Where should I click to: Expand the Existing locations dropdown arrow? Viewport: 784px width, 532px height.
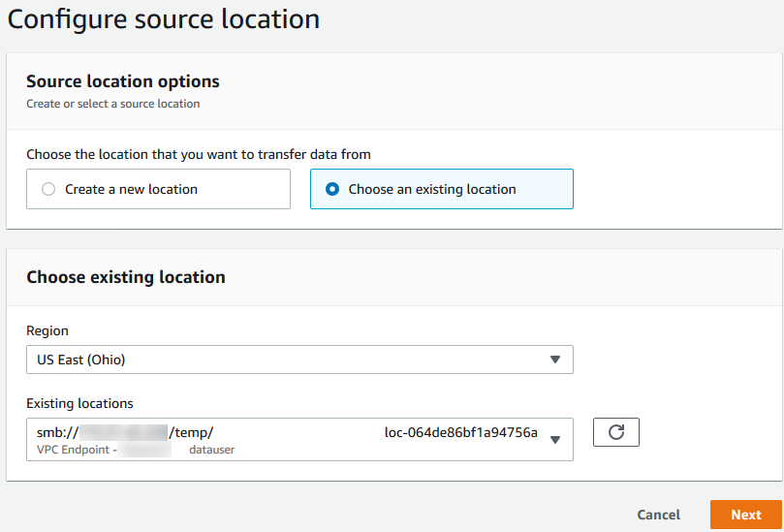555,440
